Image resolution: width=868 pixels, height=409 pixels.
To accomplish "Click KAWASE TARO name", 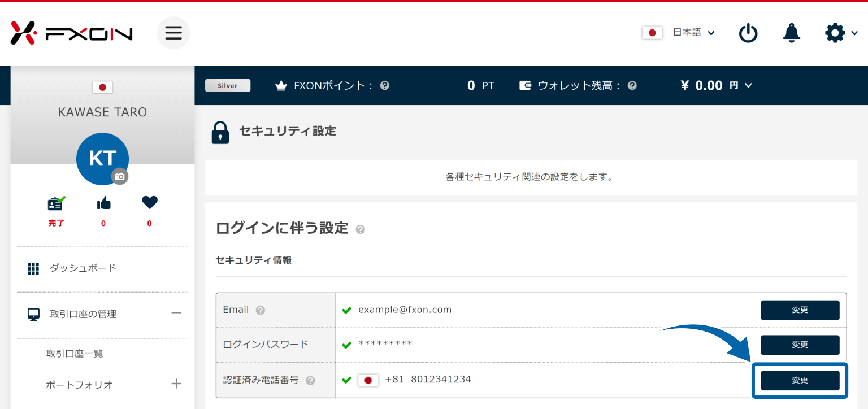I will coord(102,112).
